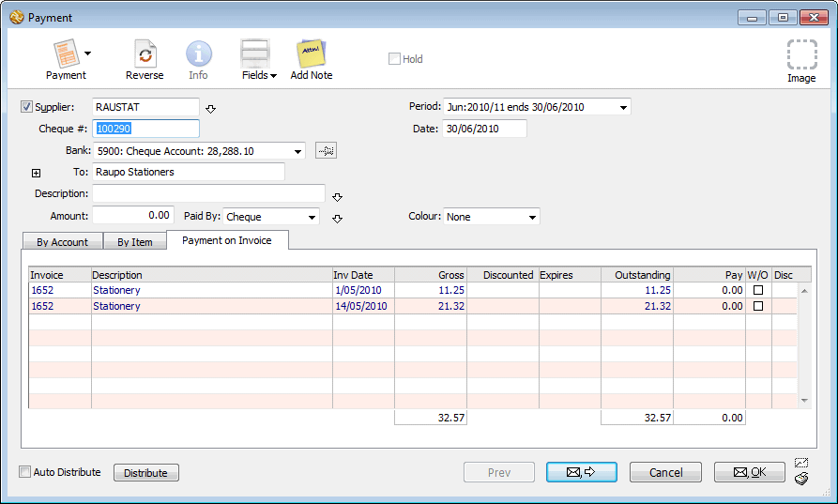Click the Image placeholder icon
Image resolution: width=838 pixels, height=504 pixels.
800,55
